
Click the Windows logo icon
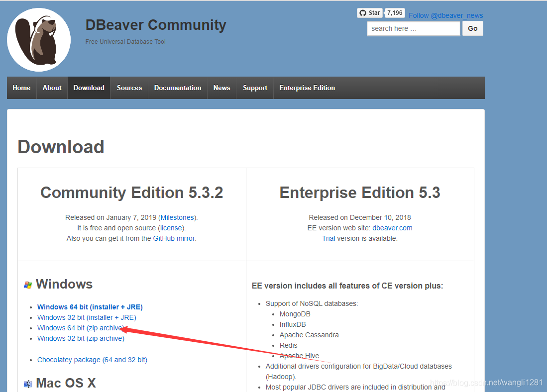click(28, 285)
